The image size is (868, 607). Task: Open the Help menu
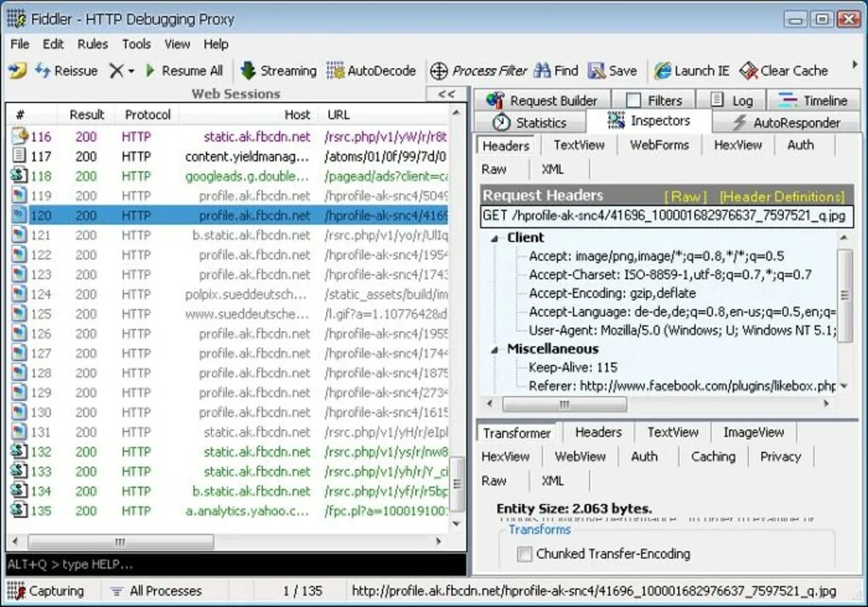[x=215, y=44]
